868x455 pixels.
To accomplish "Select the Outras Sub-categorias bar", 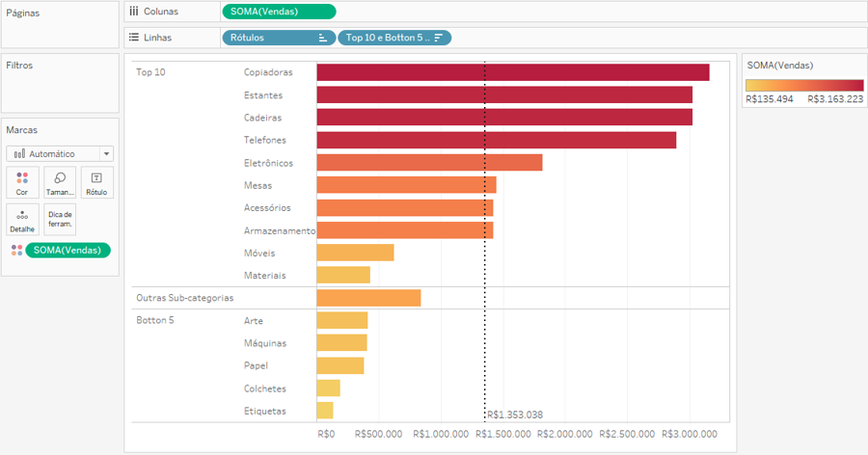I will (x=368, y=298).
